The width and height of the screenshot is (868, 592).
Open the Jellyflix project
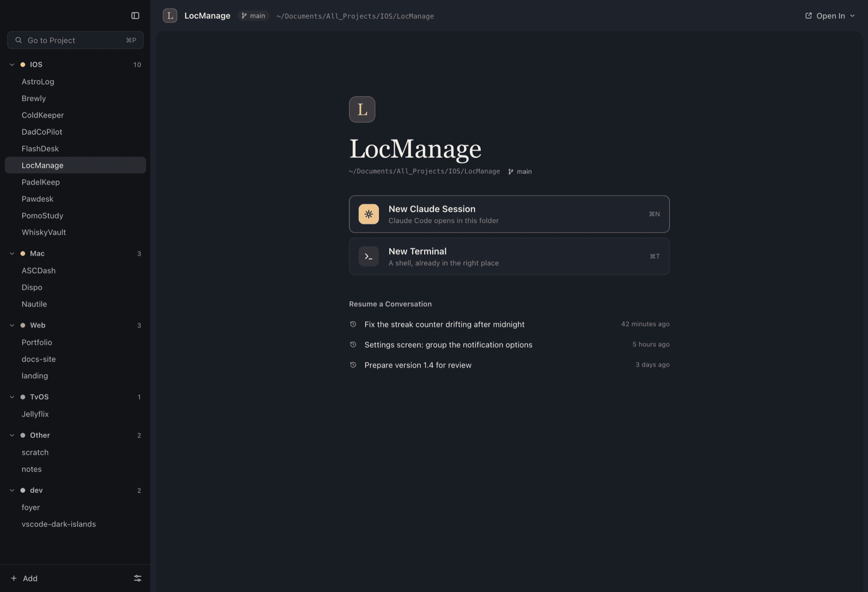[x=76, y=414]
